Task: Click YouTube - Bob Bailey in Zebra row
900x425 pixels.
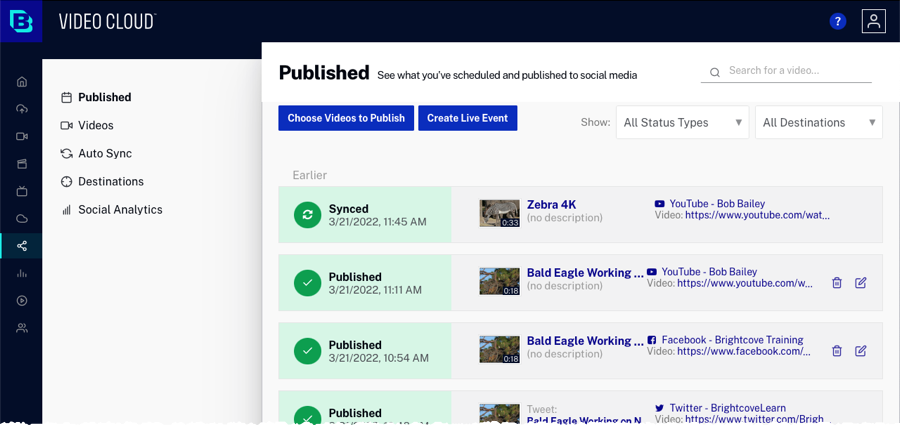Action: tap(717, 204)
